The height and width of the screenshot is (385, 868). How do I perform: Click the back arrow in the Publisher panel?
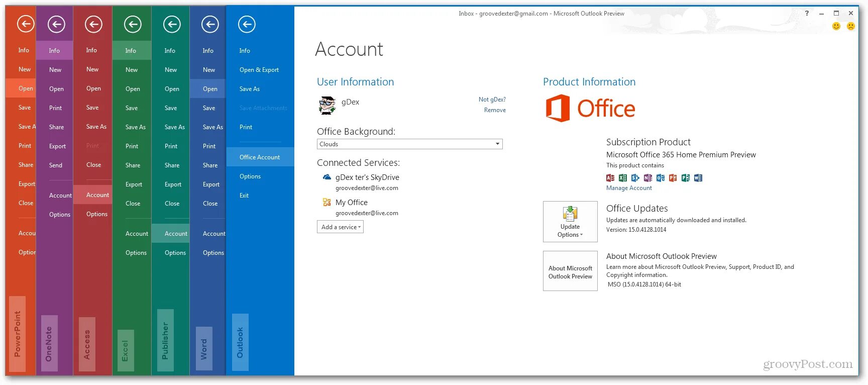[172, 24]
